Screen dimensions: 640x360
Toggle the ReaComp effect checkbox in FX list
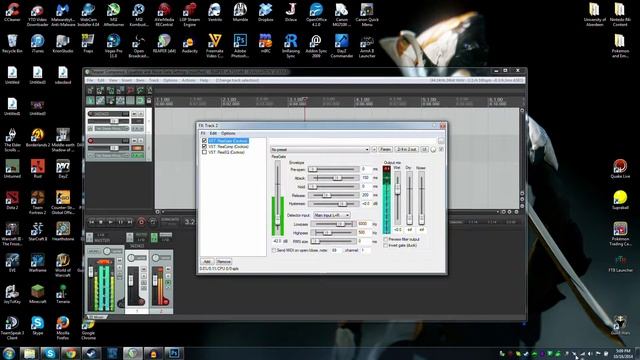point(204,146)
